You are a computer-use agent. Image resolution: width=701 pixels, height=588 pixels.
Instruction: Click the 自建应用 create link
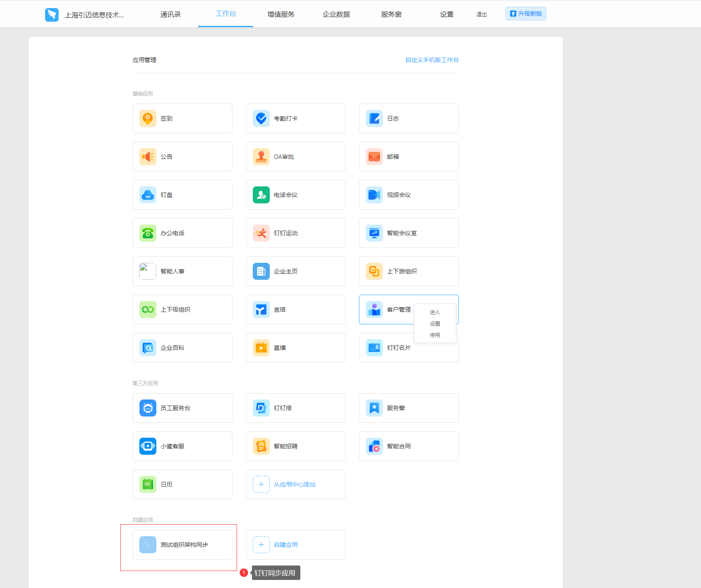tap(286, 545)
